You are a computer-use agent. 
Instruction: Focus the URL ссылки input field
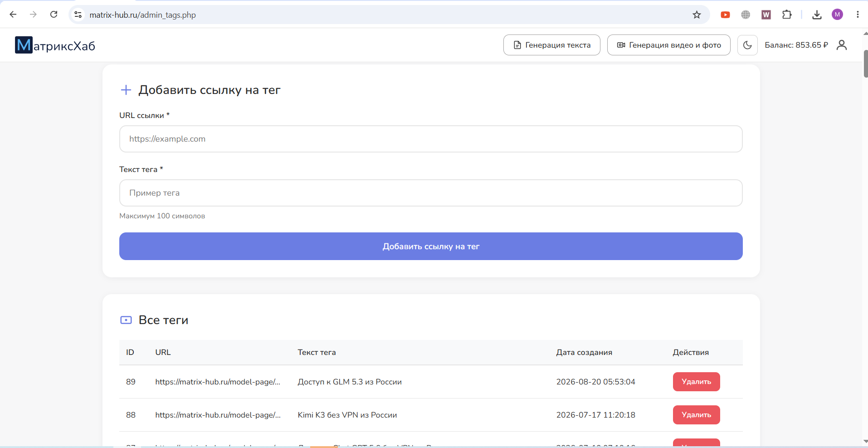point(431,139)
